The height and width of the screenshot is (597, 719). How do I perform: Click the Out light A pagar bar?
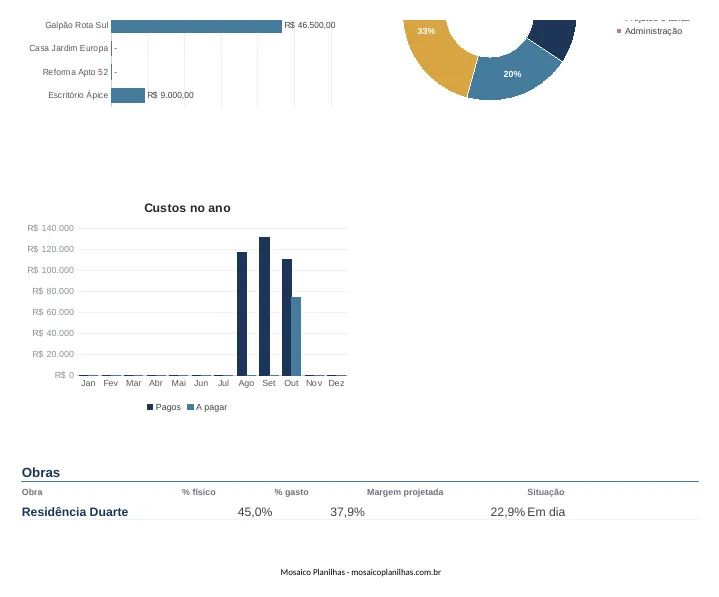(x=296, y=337)
